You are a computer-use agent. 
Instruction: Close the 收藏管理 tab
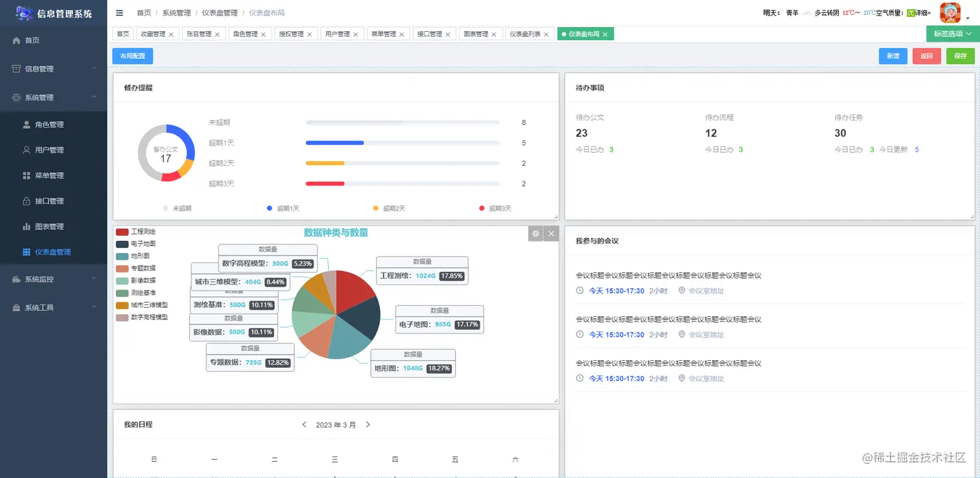(x=171, y=34)
